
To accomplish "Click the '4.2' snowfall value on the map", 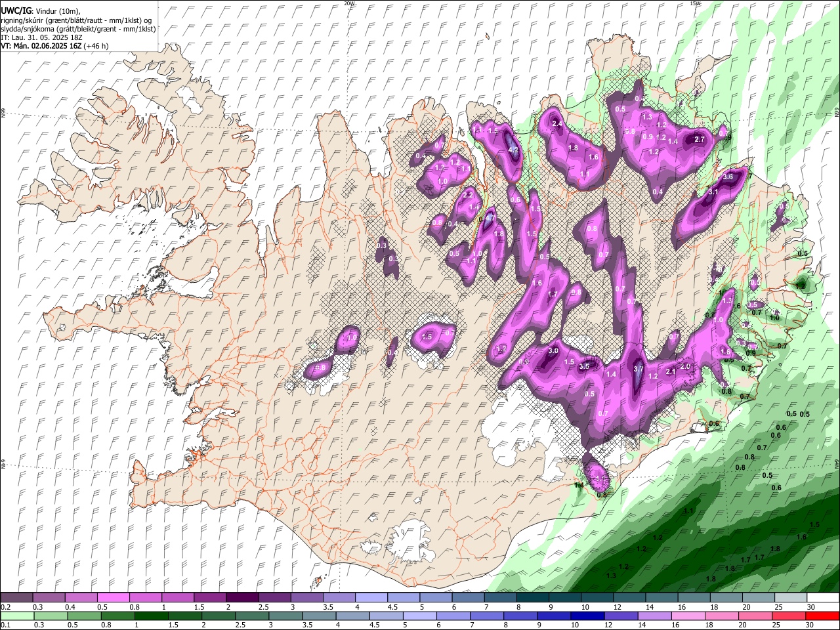I will (x=514, y=150).
